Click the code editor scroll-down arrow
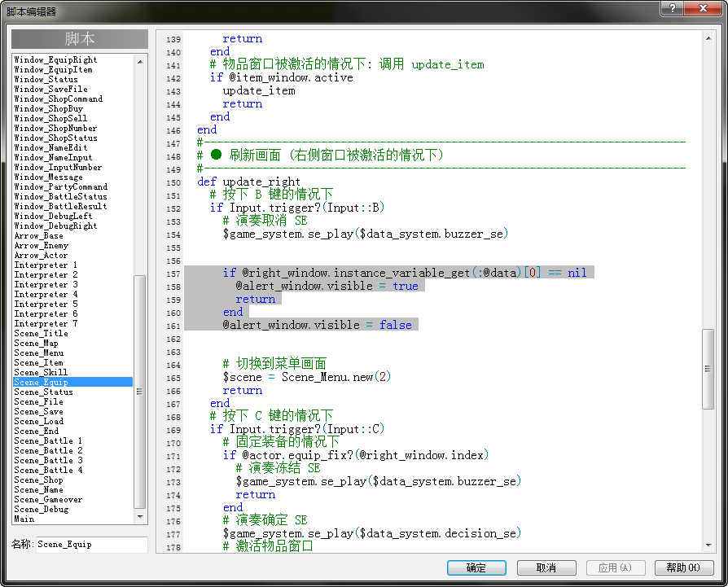Viewport: 728px width, 587px height. 708,545
